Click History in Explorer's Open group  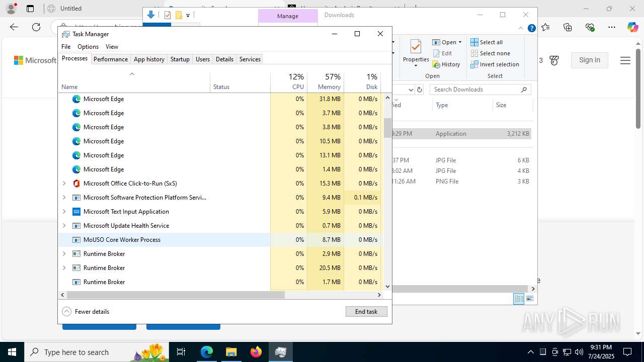(x=446, y=64)
